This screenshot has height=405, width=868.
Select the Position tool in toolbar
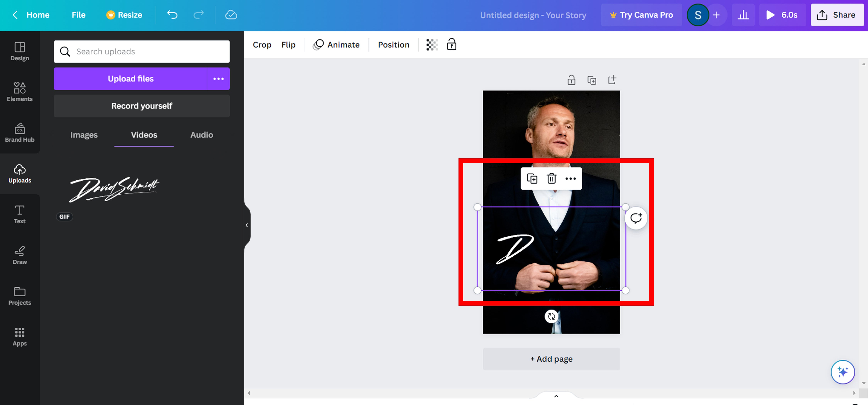pyautogui.click(x=393, y=45)
